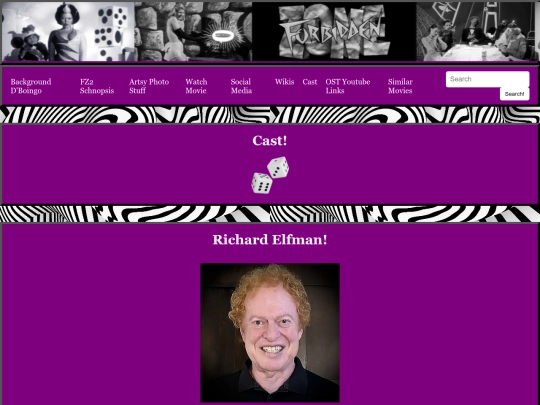Visit the Social Media page
The image size is (540, 405).
(241, 86)
